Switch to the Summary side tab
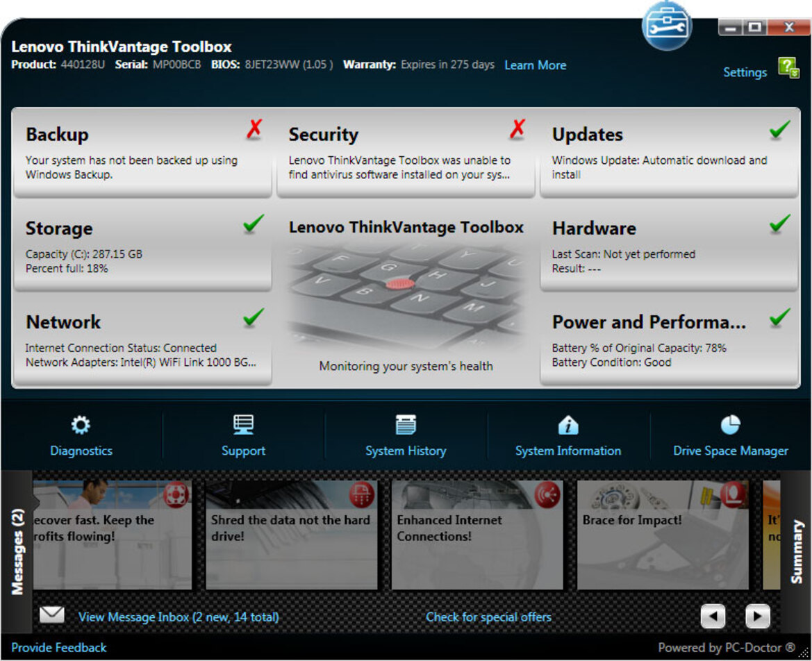Screen dimensions: 812x661 coord(797,551)
